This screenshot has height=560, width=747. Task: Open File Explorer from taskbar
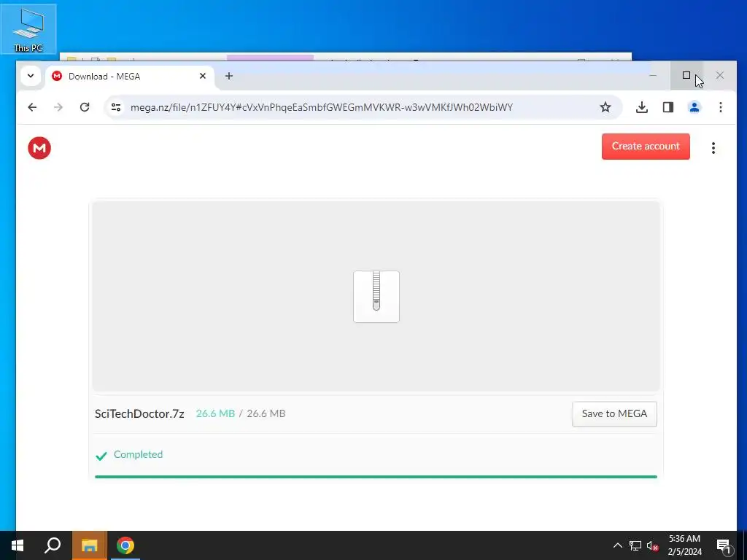point(90,545)
